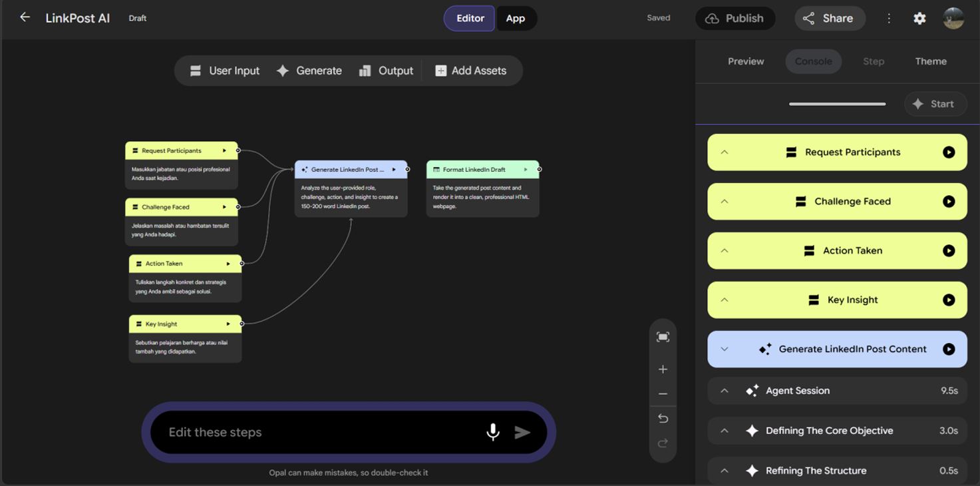Image resolution: width=980 pixels, height=486 pixels.
Task: Select the Challenge Faced node header
Action: coord(182,207)
